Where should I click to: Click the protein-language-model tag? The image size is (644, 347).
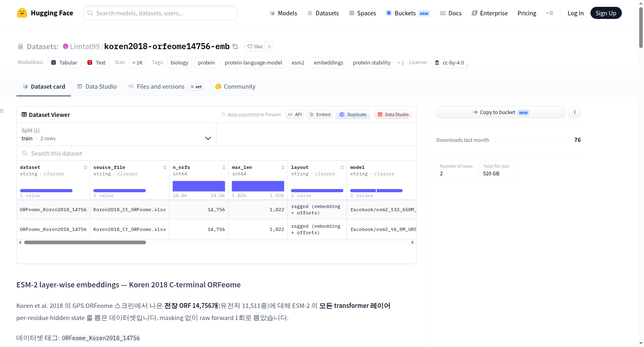coord(253,62)
